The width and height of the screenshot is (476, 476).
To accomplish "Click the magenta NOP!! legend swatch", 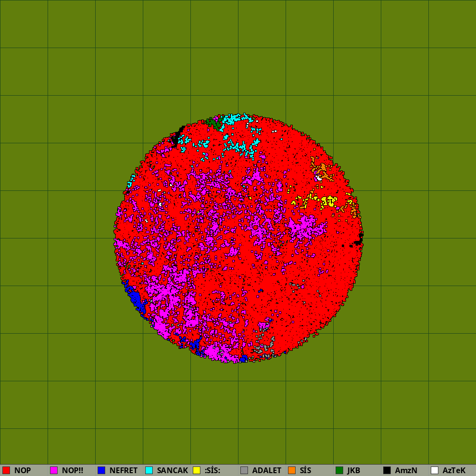I will [54, 470].
